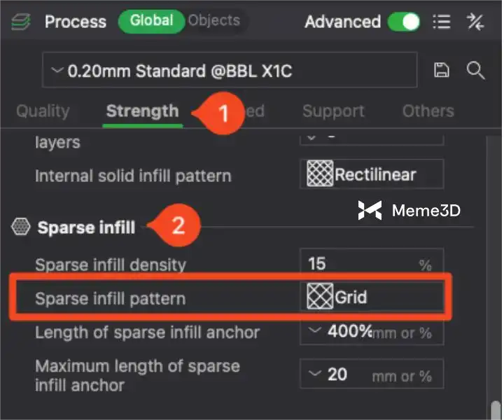The width and height of the screenshot is (504, 420).
Task: Open the Sparse infill pattern dropdown
Action: [x=372, y=297]
